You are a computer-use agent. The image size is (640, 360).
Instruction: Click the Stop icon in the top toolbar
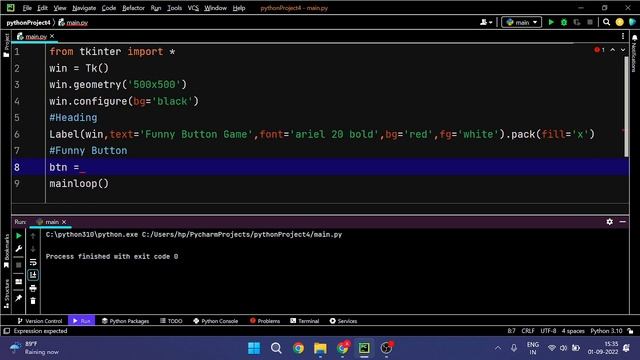(590, 22)
